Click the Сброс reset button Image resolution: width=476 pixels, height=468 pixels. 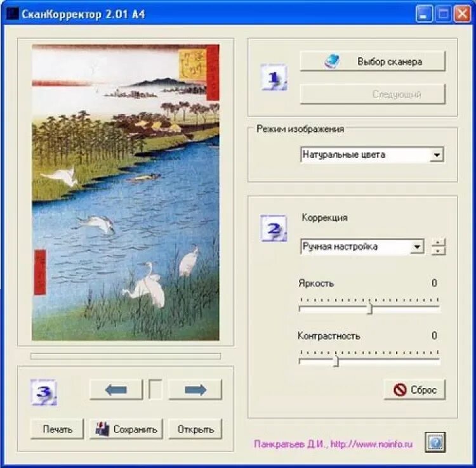414,390
